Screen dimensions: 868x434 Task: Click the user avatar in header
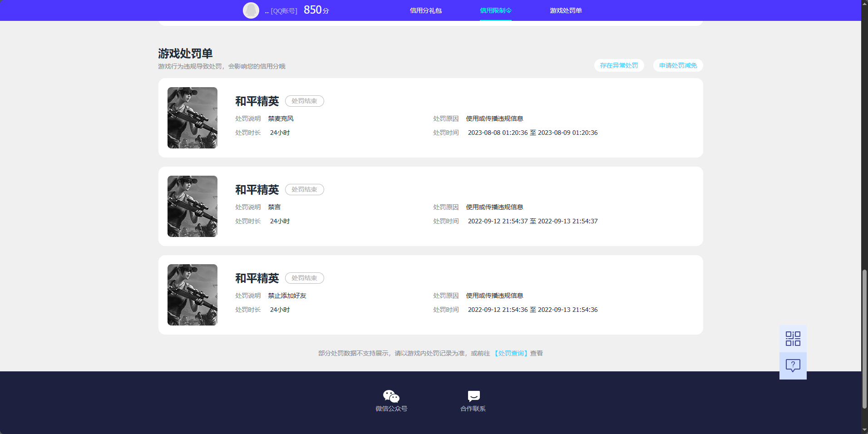click(251, 10)
